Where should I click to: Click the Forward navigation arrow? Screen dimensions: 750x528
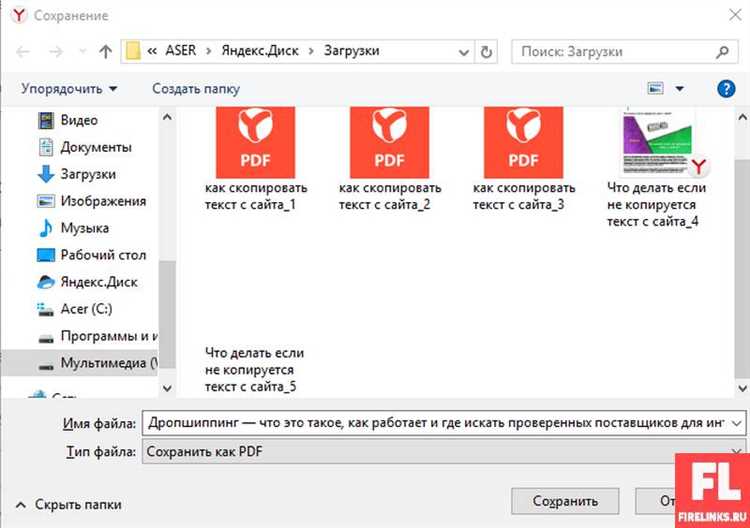point(56,51)
